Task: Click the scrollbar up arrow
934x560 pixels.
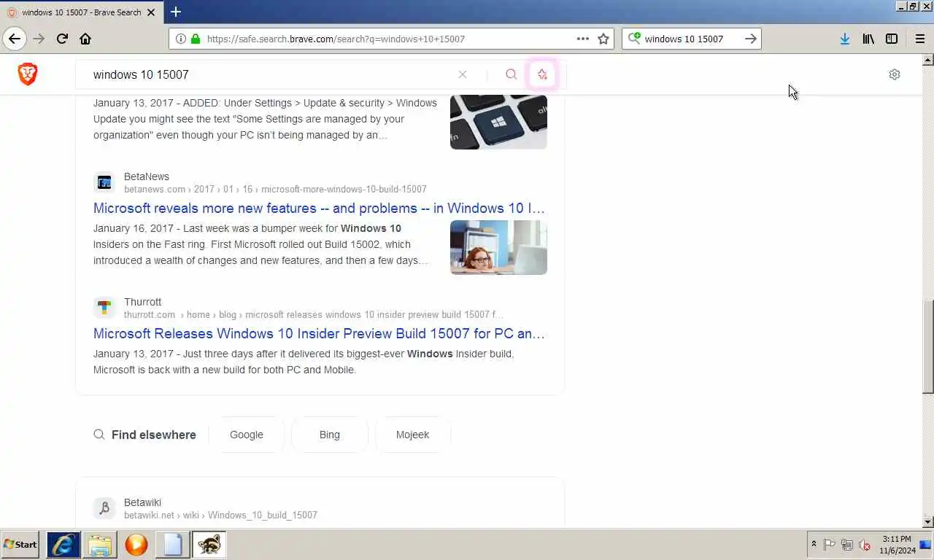Action: pyautogui.click(x=928, y=60)
